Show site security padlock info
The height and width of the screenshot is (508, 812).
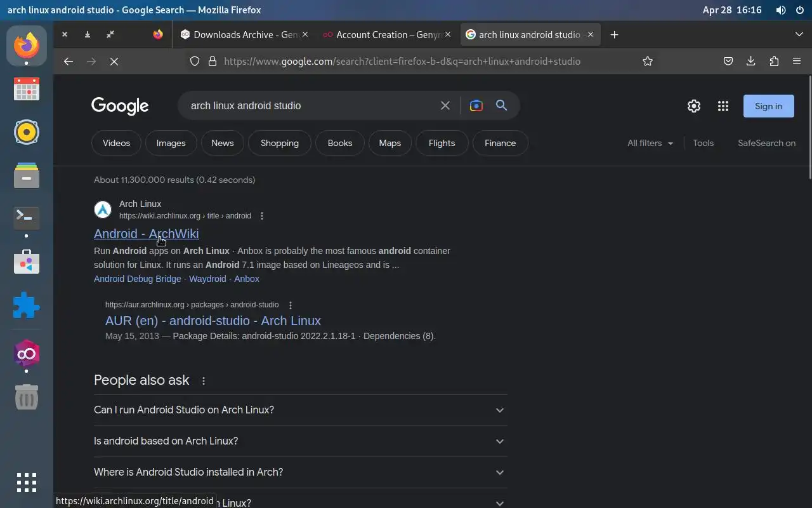click(213, 61)
